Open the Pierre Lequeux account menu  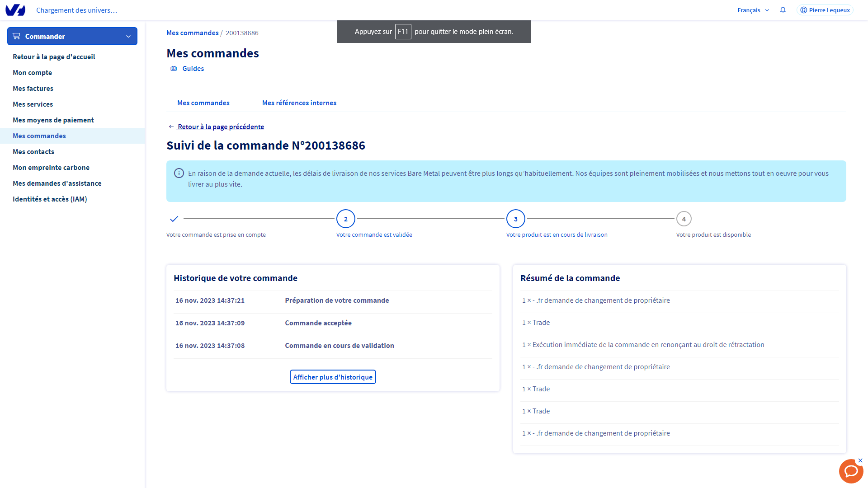coord(829,10)
